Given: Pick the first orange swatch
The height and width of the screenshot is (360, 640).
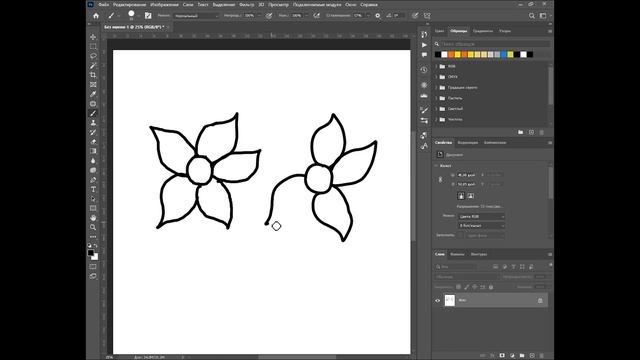Looking at the screenshot, I should pyautogui.click(x=451, y=55).
